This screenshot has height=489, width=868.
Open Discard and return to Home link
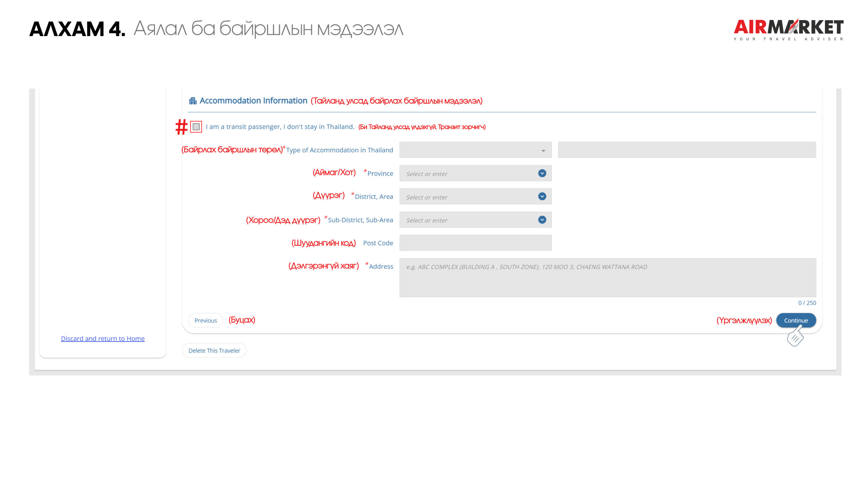pos(102,338)
